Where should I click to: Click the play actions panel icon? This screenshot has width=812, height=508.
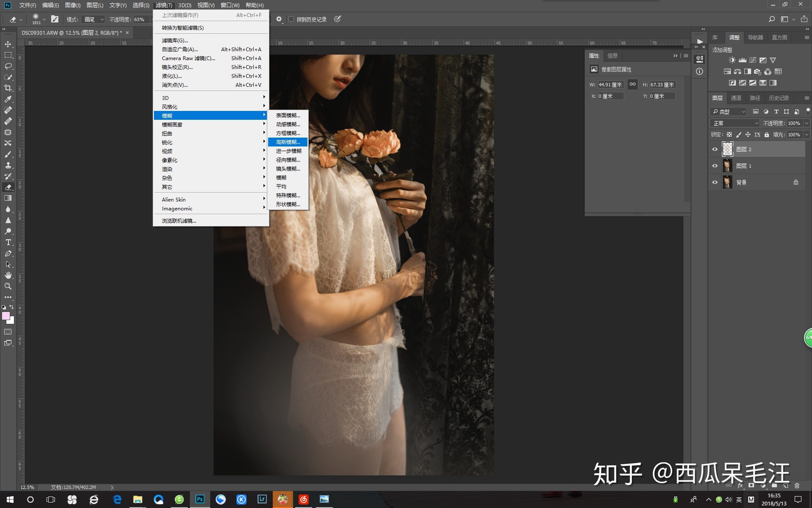(x=700, y=41)
